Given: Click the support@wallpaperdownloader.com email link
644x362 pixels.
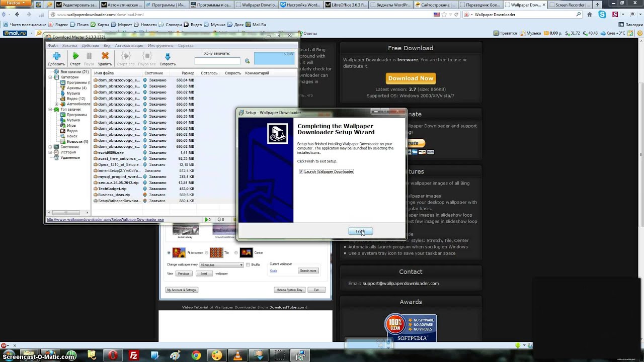Looking at the screenshot, I should [400, 284].
